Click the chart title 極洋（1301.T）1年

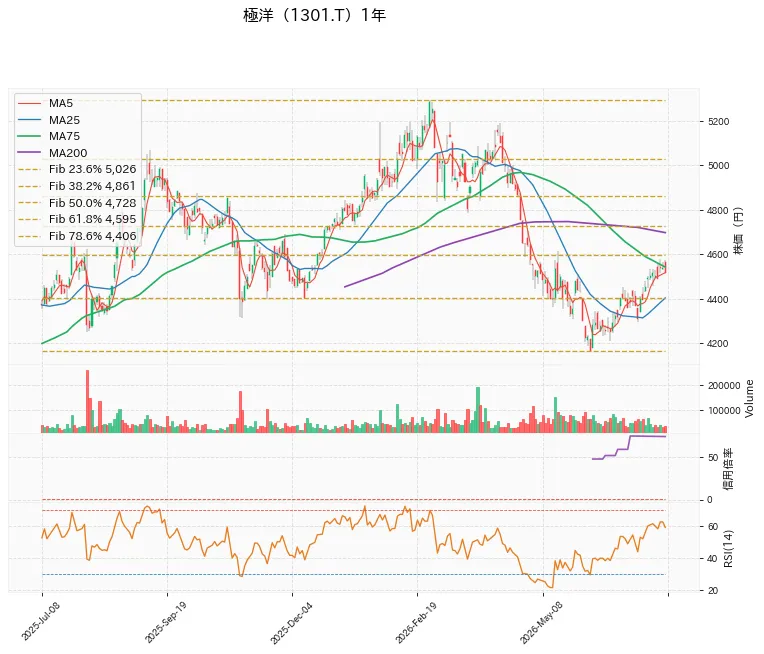[314, 15]
